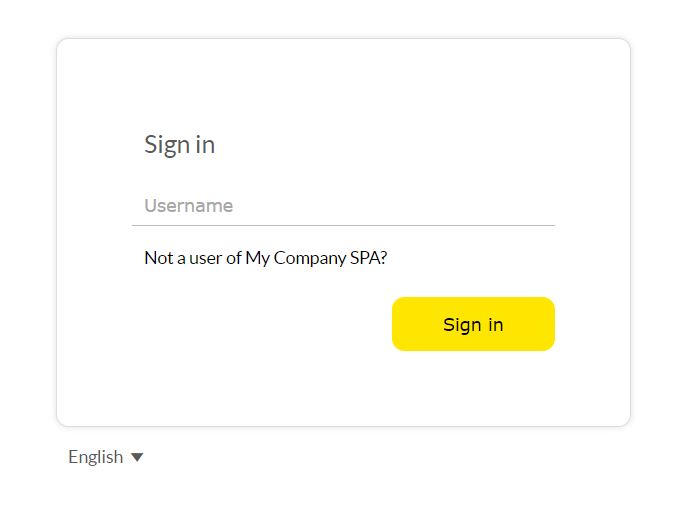Click the Username input field

343,206
